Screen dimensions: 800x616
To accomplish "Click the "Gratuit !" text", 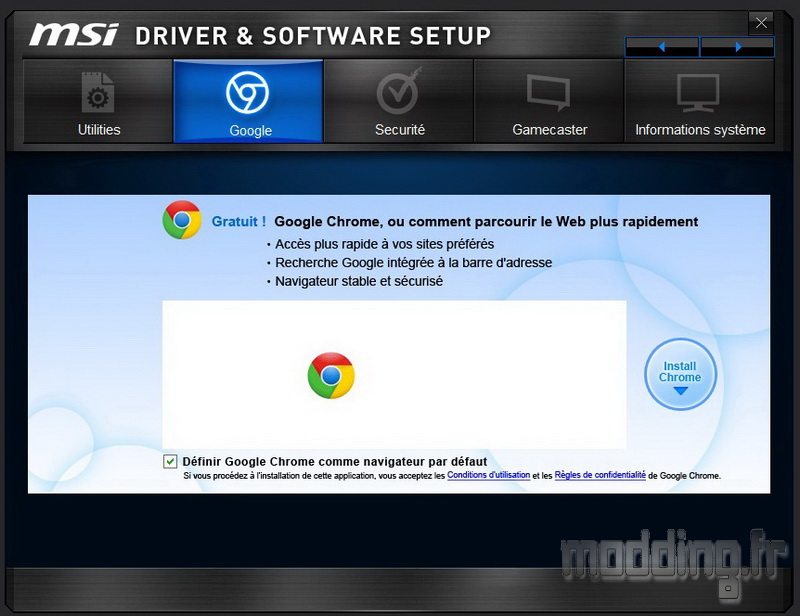I will tap(239, 221).
